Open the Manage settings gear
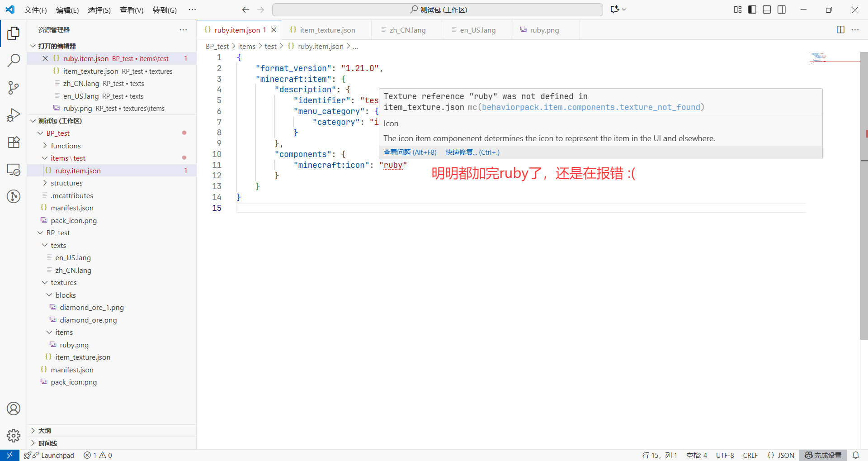The height and width of the screenshot is (461, 868). pos(14,435)
